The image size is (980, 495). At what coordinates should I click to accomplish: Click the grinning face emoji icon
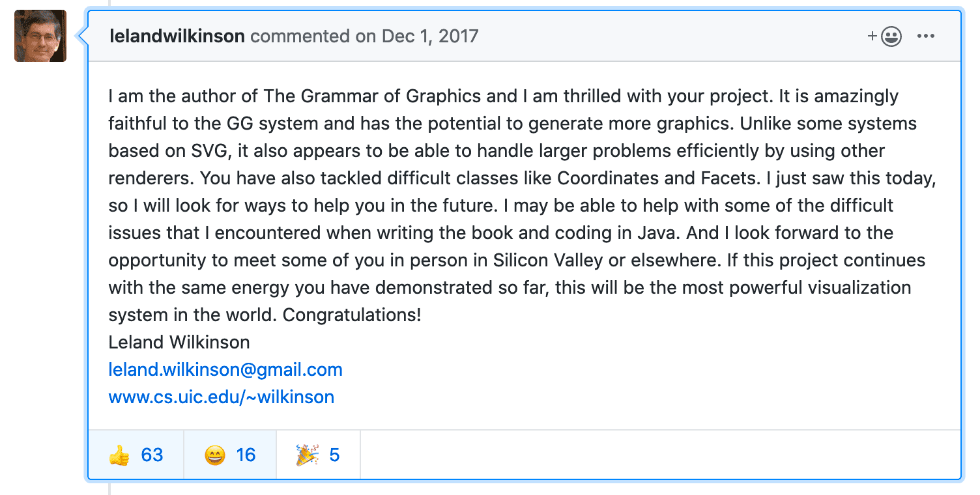(x=215, y=455)
